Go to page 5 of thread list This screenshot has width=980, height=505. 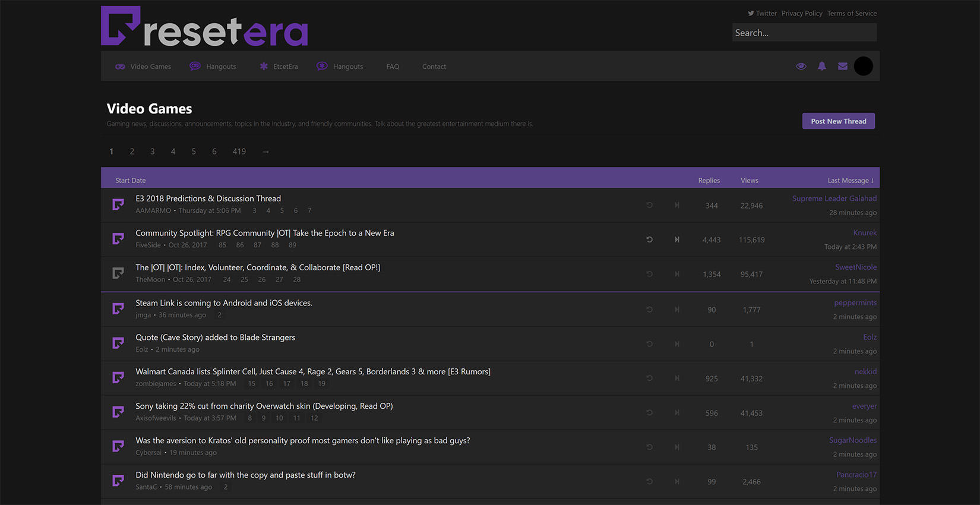194,151
